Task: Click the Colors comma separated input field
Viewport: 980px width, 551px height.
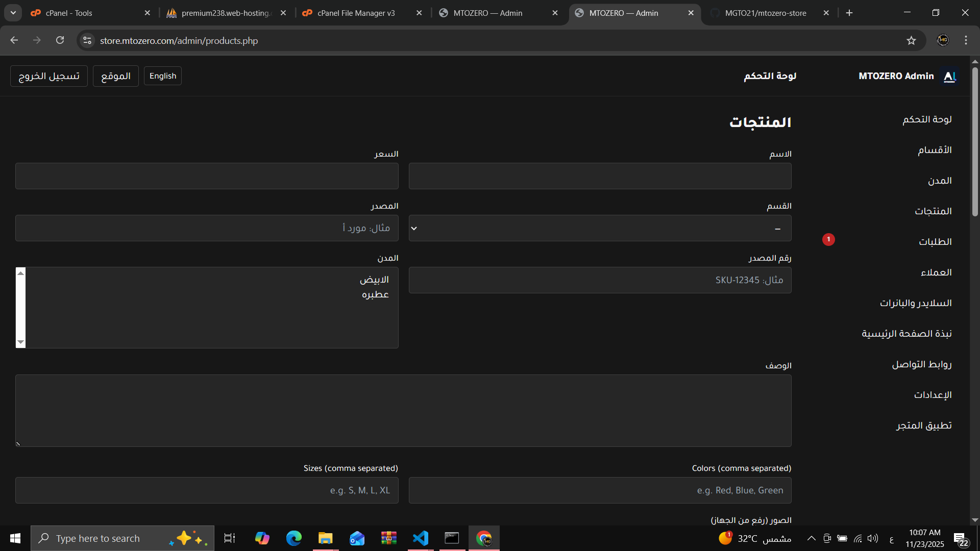Action: click(600, 490)
